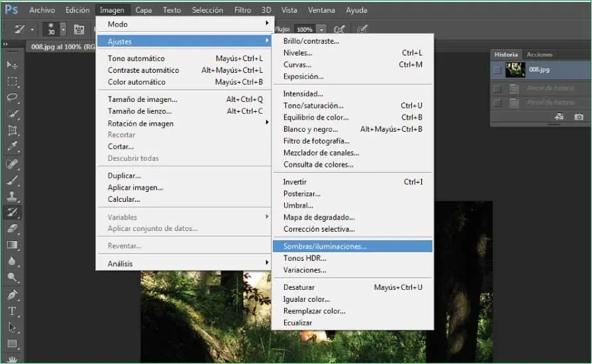The image size is (592, 364).
Task: Switch to the Acciones tab
Action: 539,55
